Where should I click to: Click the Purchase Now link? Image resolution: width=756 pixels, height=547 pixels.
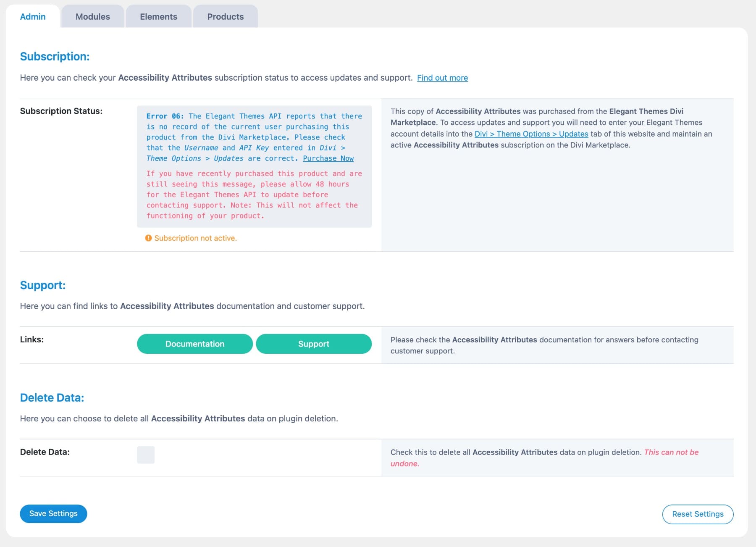328,158
